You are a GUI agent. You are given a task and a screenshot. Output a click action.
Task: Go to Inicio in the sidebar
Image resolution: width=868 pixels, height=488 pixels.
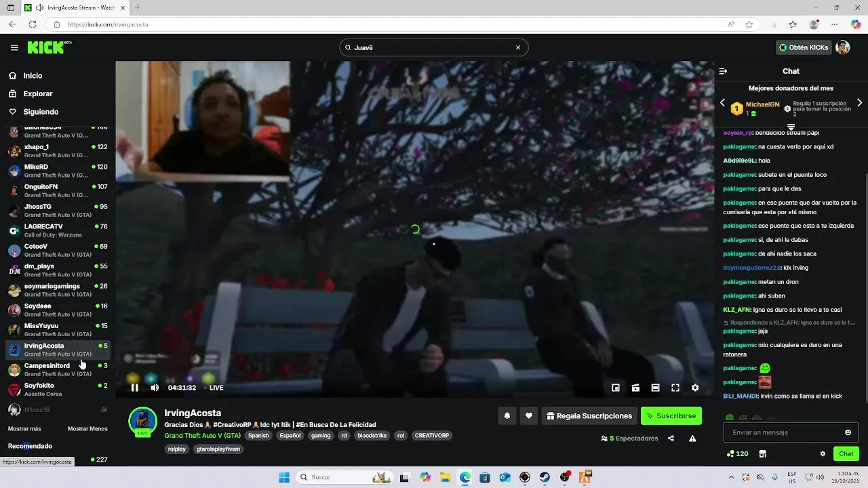click(33, 76)
